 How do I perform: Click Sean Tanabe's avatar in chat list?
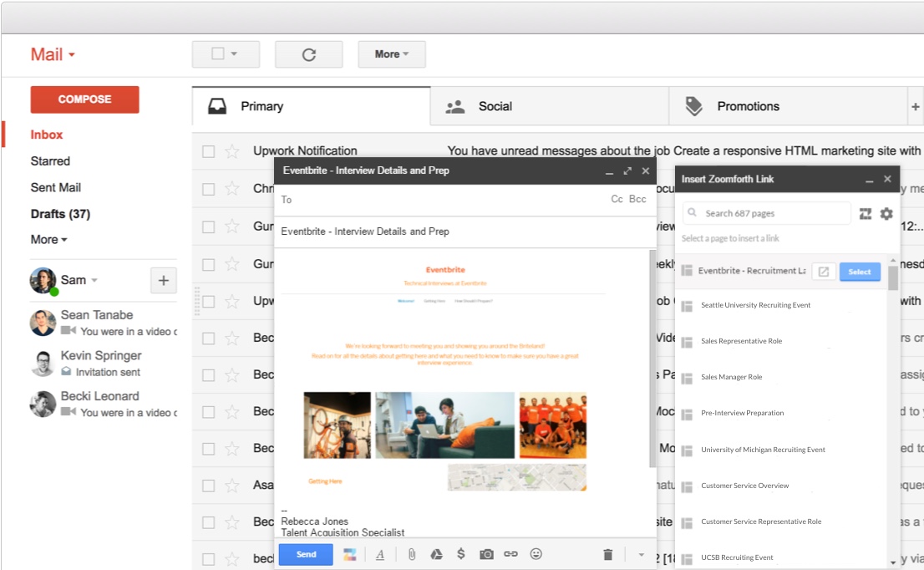coord(43,323)
